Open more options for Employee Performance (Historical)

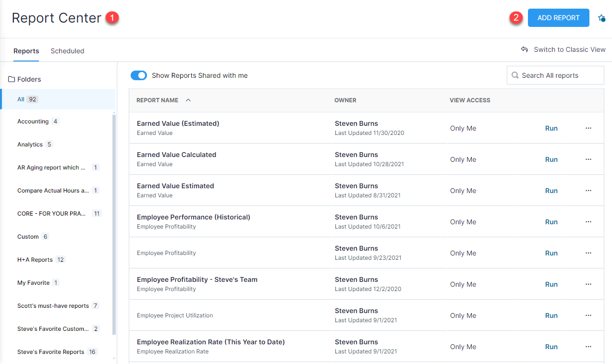pyautogui.click(x=588, y=222)
